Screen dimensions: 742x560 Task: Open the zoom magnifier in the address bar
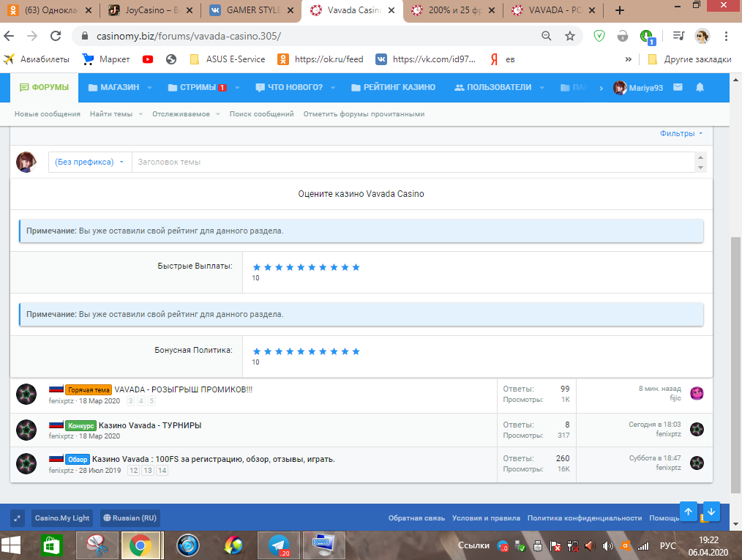(x=547, y=36)
